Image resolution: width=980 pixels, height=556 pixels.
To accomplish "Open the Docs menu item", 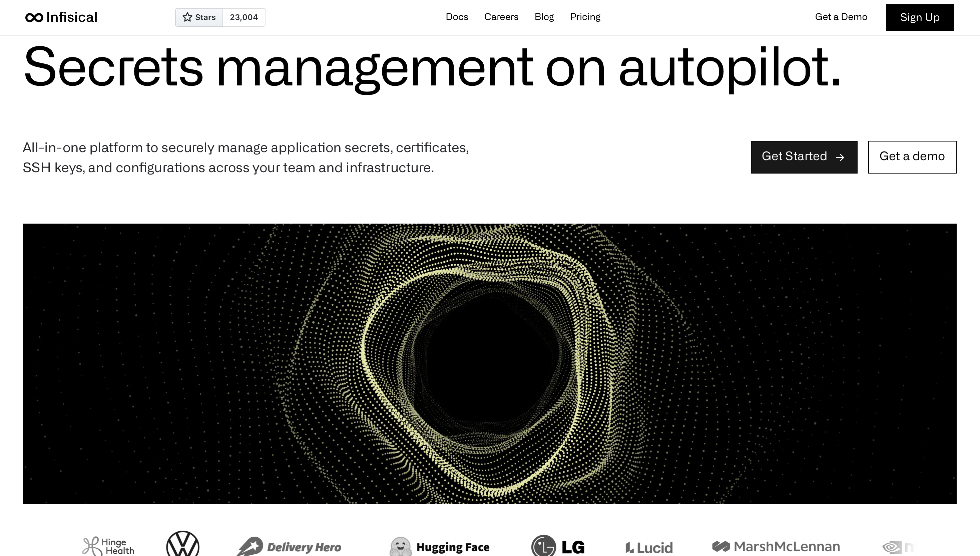I will pos(457,17).
